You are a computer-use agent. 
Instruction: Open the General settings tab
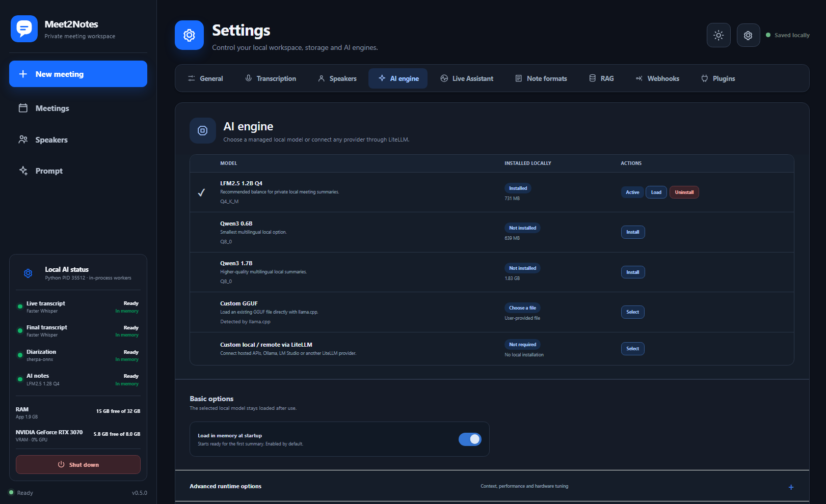coord(205,78)
